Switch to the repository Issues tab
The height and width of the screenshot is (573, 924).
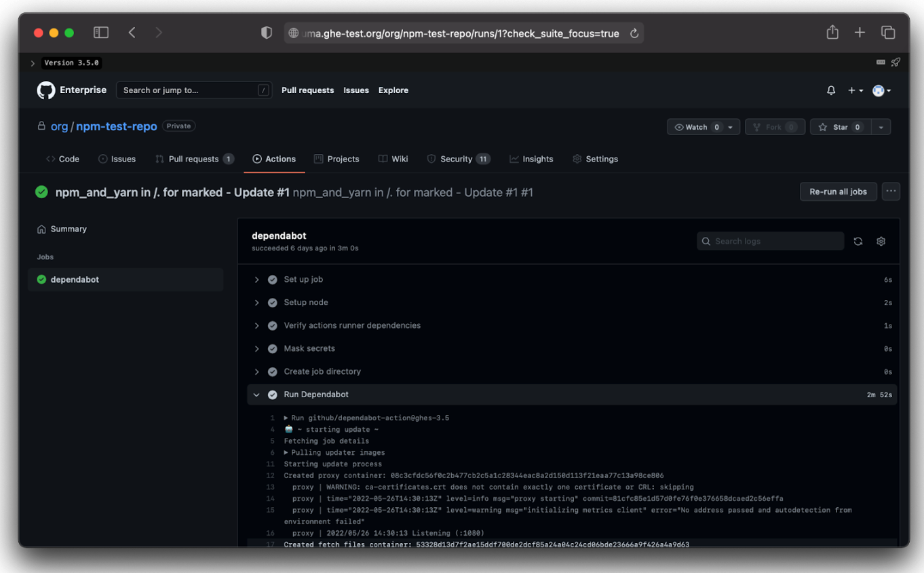(x=117, y=159)
